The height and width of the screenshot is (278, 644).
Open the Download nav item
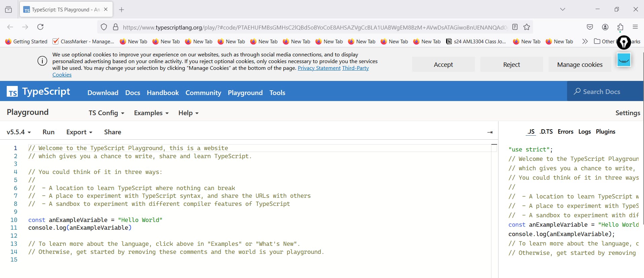click(103, 93)
